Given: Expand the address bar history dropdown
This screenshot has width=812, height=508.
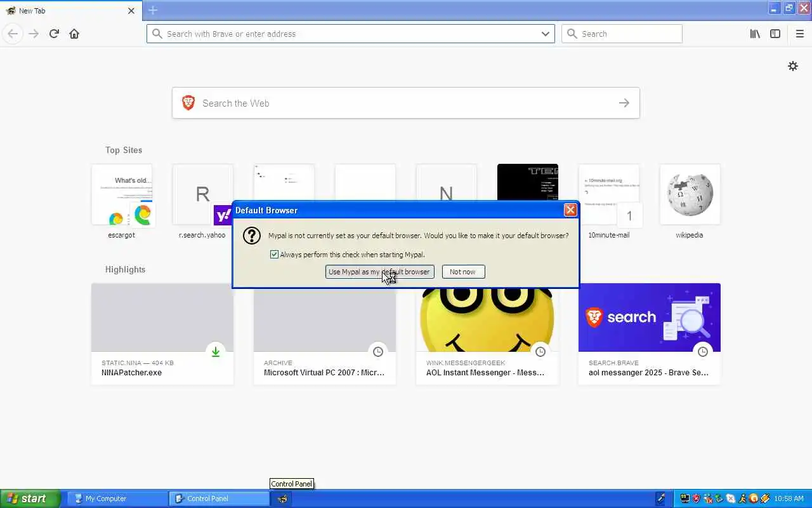Looking at the screenshot, I should pyautogui.click(x=546, y=34).
